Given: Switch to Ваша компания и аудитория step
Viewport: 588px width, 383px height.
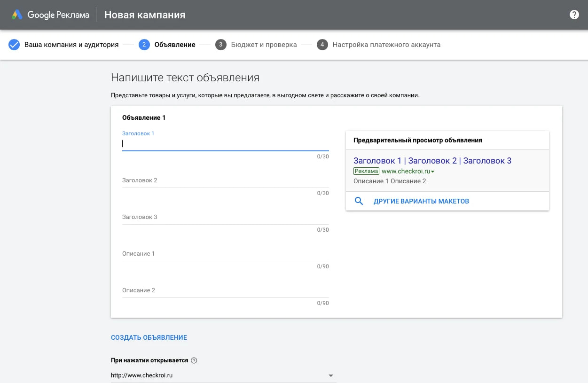Looking at the screenshot, I should point(72,44).
